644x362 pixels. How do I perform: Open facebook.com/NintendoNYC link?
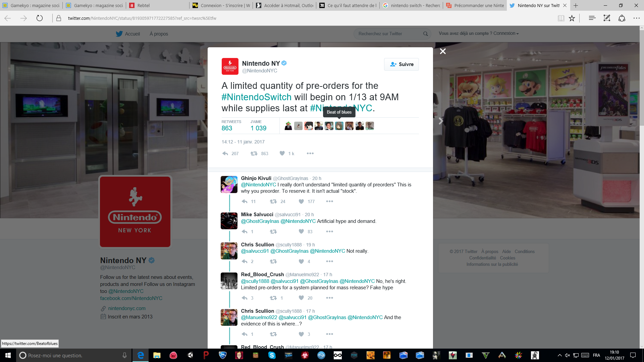(x=131, y=298)
